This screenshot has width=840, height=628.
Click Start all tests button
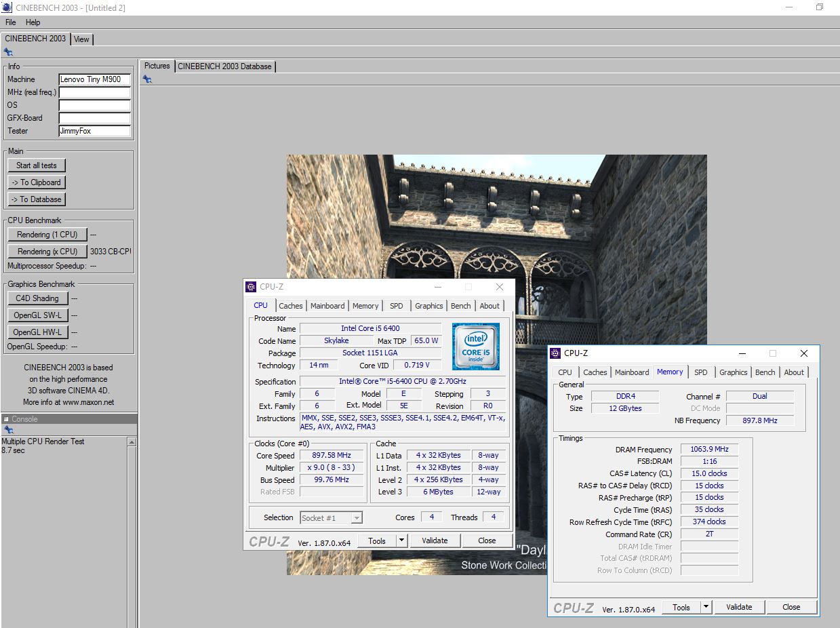37,165
